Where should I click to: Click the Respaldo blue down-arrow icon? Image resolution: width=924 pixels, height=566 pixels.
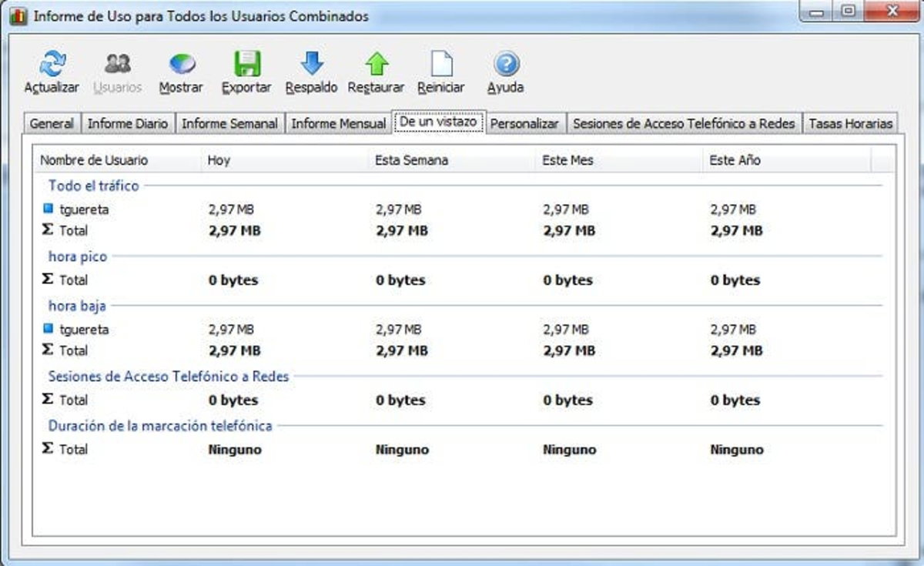tap(312, 63)
